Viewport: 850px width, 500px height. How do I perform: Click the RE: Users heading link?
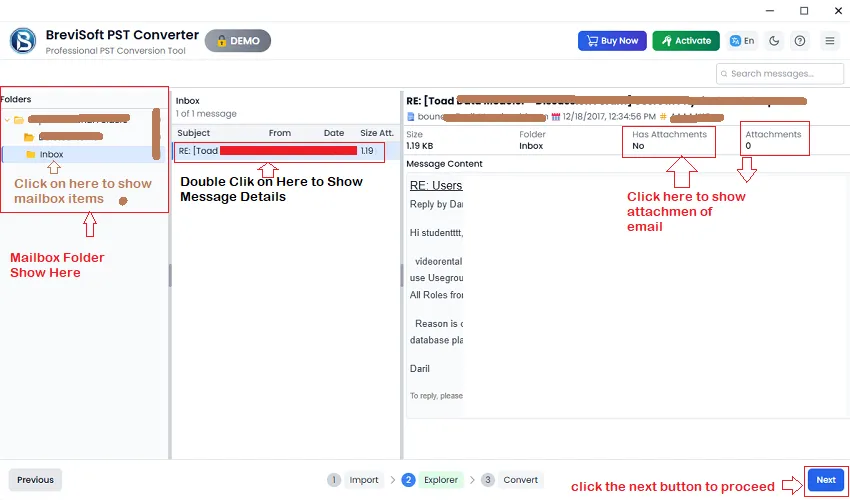[436, 185]
